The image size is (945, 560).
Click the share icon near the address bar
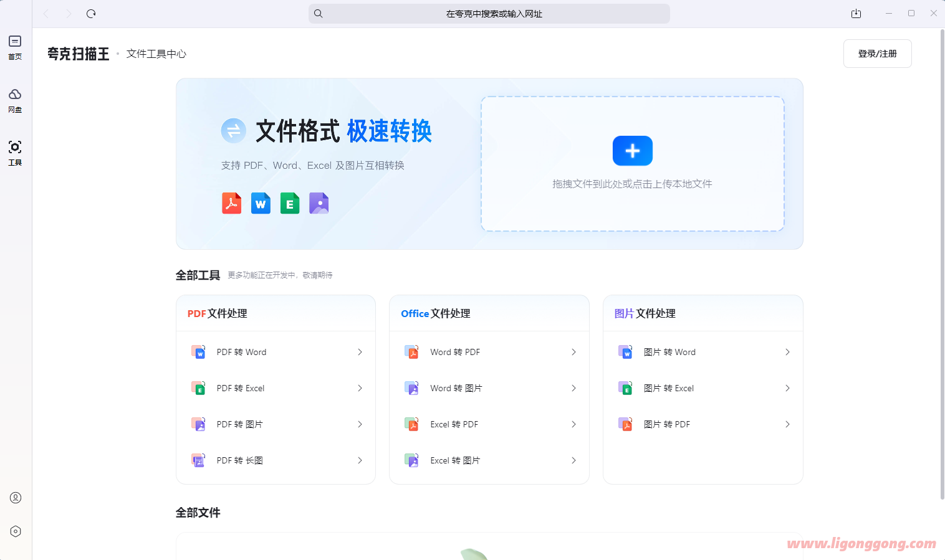(856, 13)
